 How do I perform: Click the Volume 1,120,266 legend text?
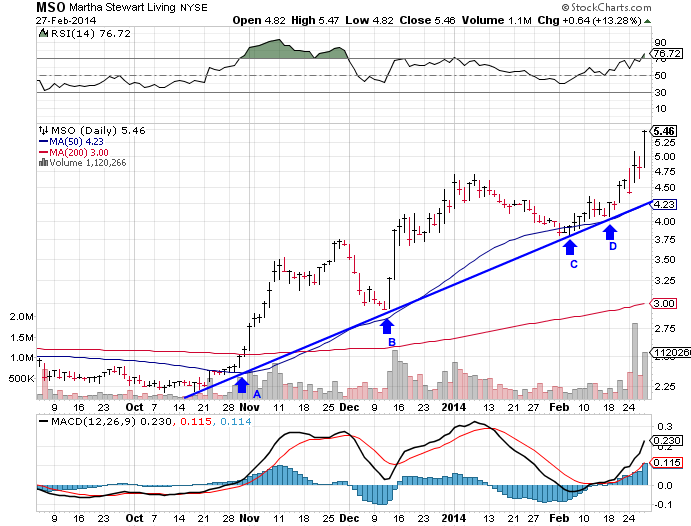coord(88,163)
